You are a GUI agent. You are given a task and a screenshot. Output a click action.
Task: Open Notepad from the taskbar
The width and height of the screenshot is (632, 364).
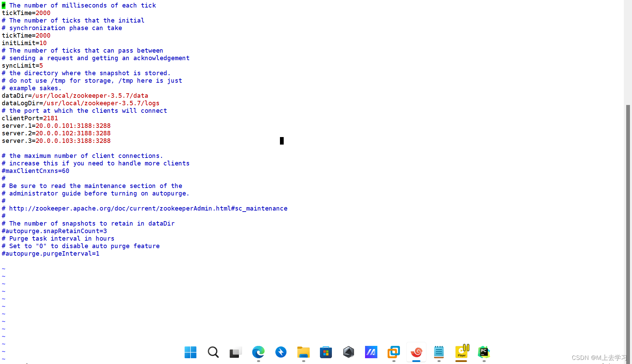pos(439,352)
